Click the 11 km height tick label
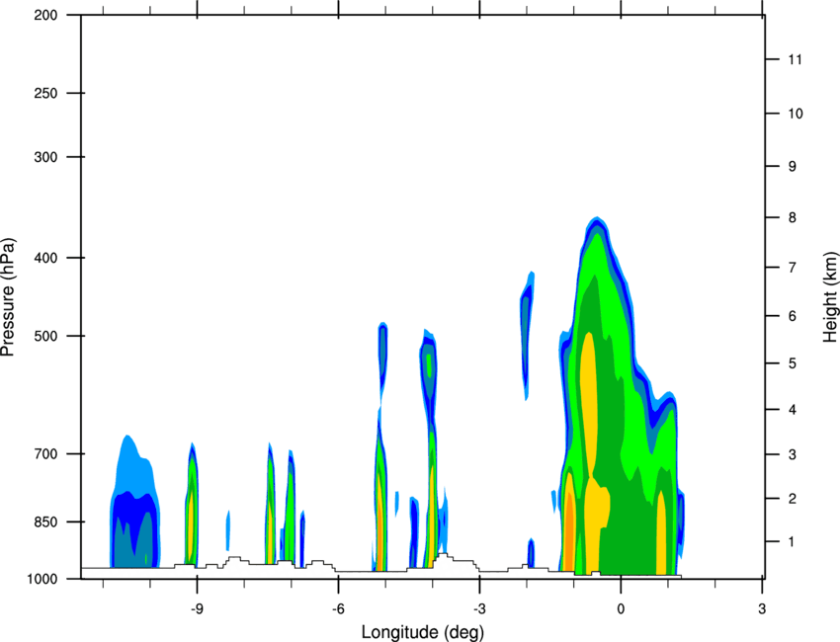Screen dimensions: 840x642 795,59
